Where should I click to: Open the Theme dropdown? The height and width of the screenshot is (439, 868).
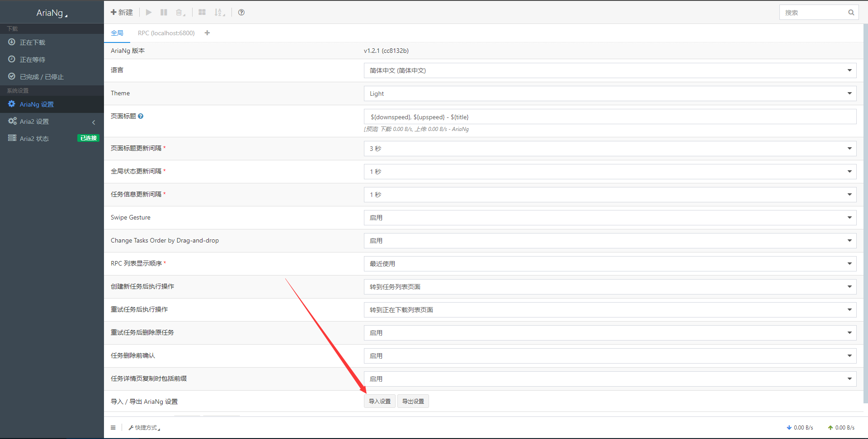tap(610, 93)
